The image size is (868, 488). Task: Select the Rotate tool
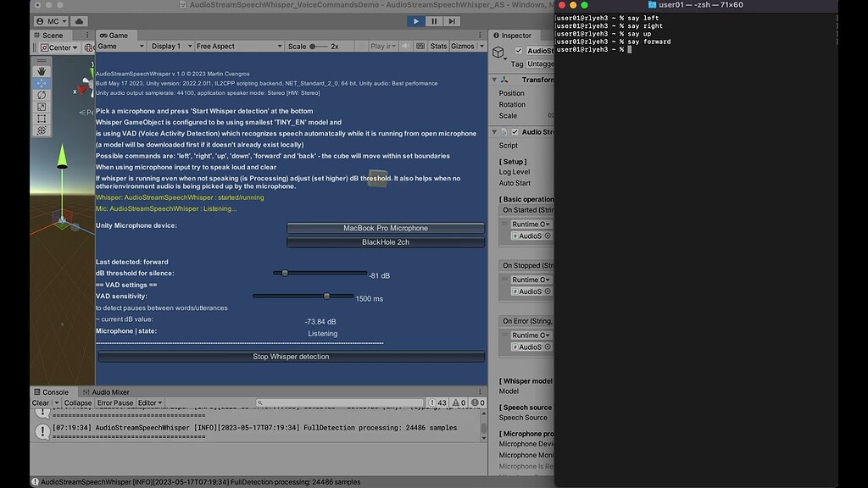click(42, 95)
